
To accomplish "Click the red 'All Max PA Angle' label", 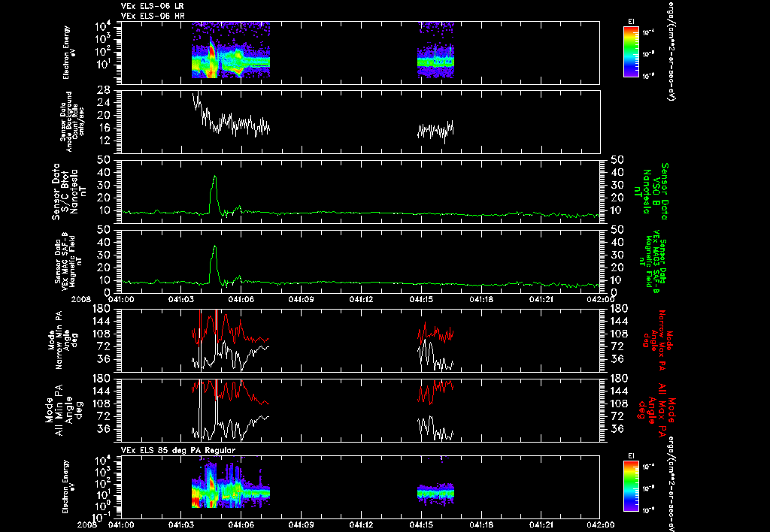I will click(x=656, y=410).
